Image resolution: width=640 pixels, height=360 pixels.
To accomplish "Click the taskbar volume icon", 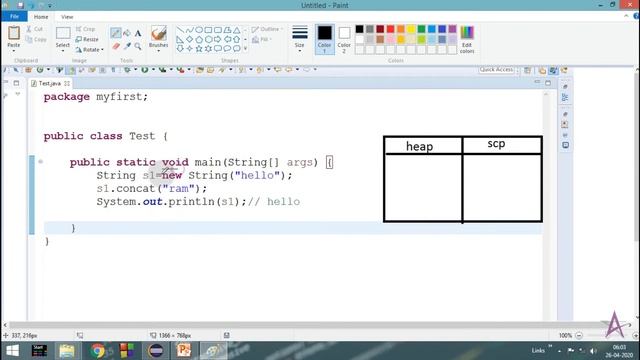I will pyautogui.click(x=593, y=351).
